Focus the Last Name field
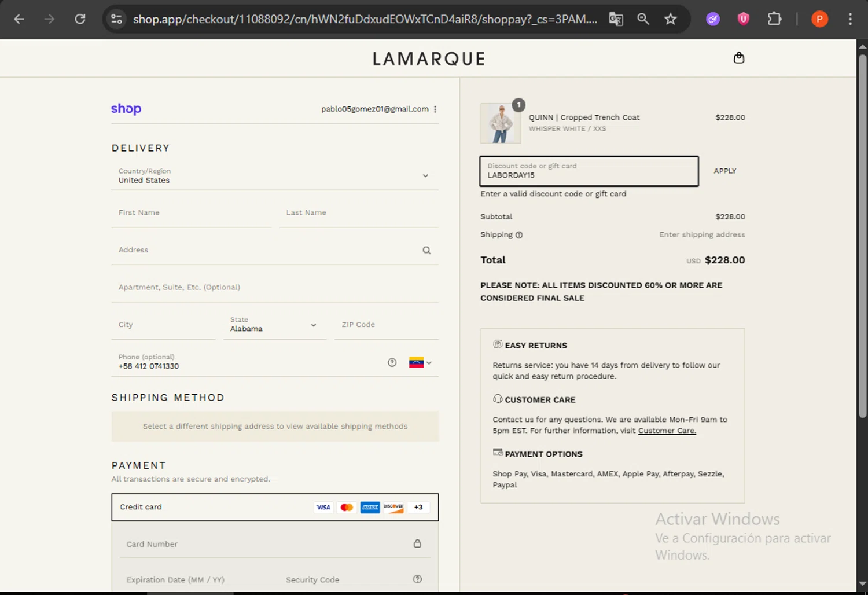868x595 pixels. [x=359, y=213]
